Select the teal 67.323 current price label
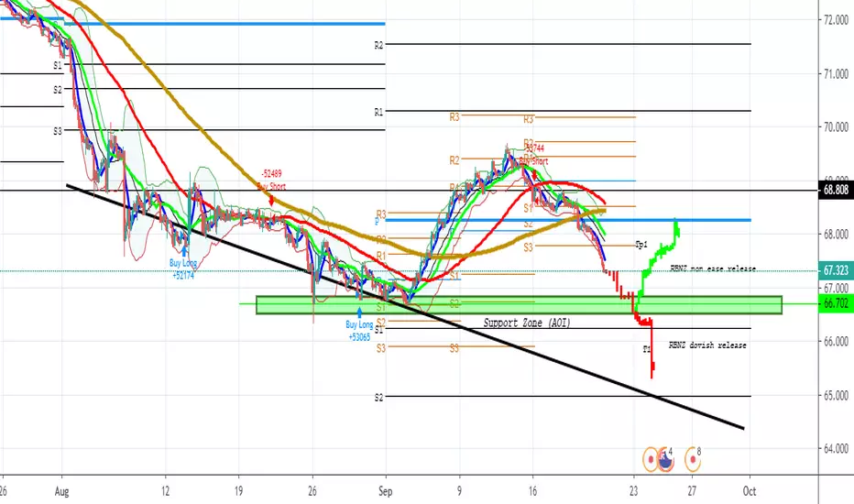Screen dimensions: 854x504 (836, 270)
